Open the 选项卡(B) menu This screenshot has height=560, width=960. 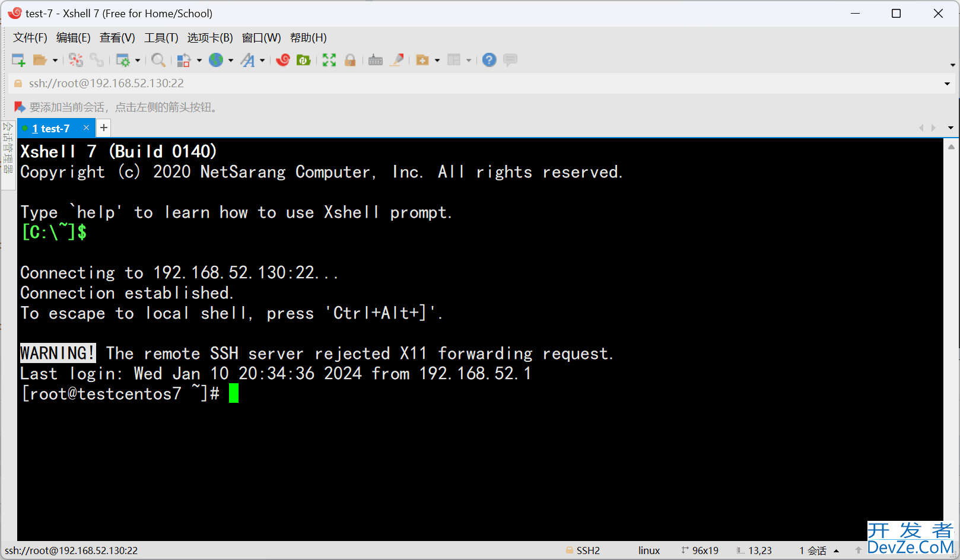[x=210, y=38]
